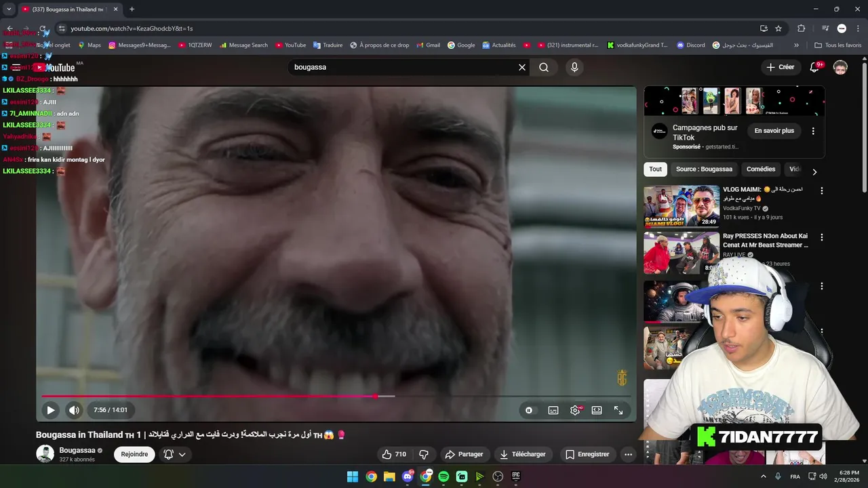Open options menu for the TikTok ad

click(813, 131)
